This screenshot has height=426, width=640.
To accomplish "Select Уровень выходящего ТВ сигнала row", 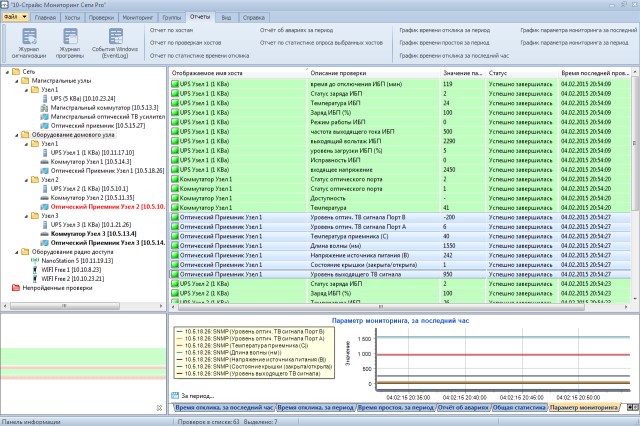I will pyautogui.click(x=400, y=274).
